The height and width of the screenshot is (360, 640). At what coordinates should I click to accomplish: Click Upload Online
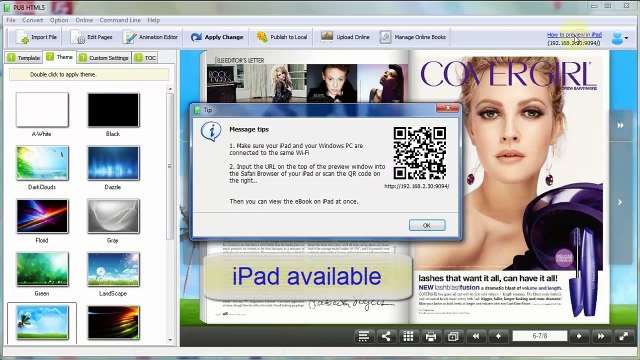click(x=345, y=37)
